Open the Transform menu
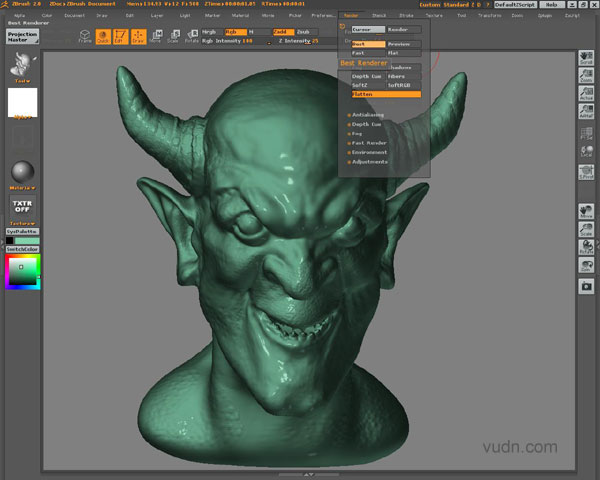The height and width of the screenshot is (480, 600). point(489,16)
